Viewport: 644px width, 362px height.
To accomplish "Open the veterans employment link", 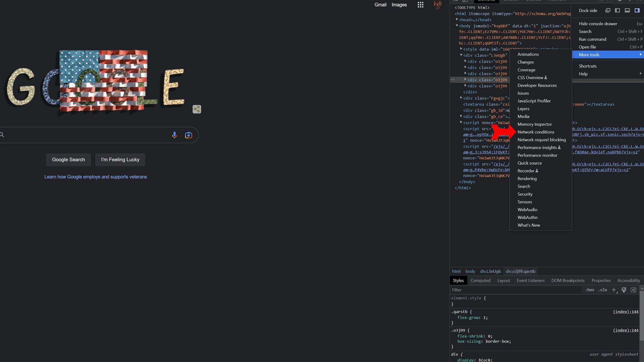I will [96, 177].
